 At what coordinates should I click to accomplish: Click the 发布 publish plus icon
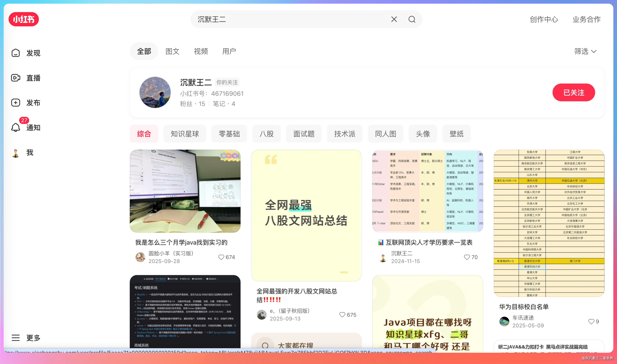coord(16,103)
